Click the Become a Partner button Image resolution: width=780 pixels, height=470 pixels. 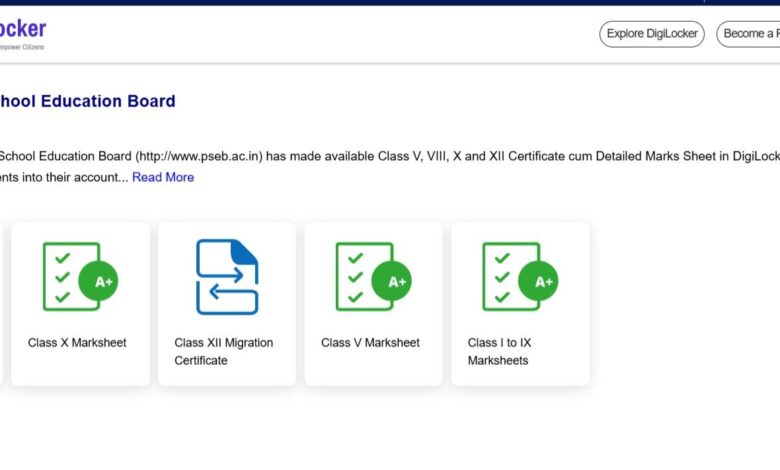tap(748, 34)
